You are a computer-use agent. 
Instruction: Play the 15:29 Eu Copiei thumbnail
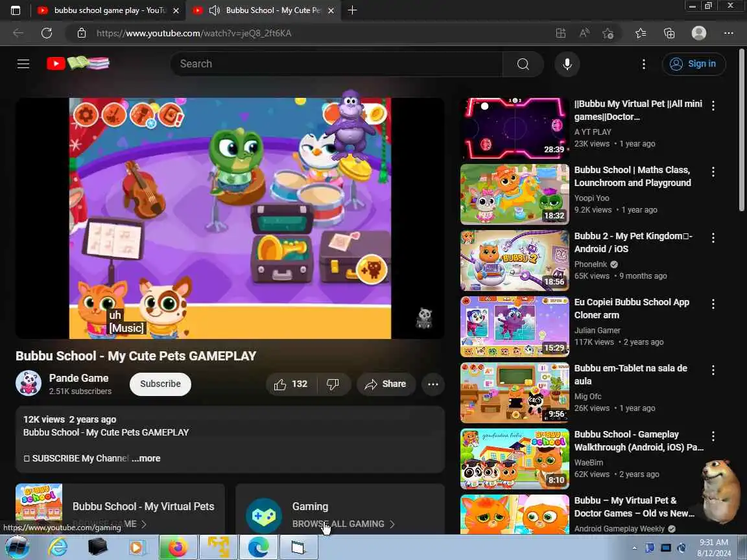click(514, 327)
